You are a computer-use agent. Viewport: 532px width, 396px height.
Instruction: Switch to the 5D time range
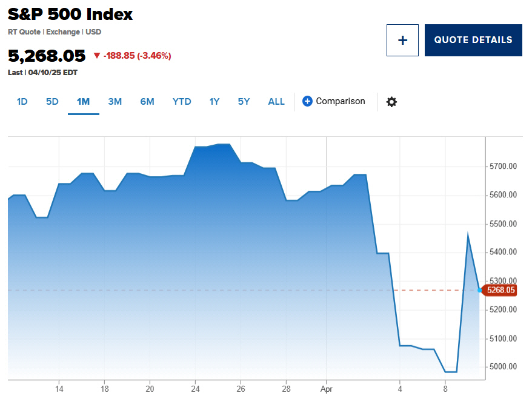pos(52,102)
